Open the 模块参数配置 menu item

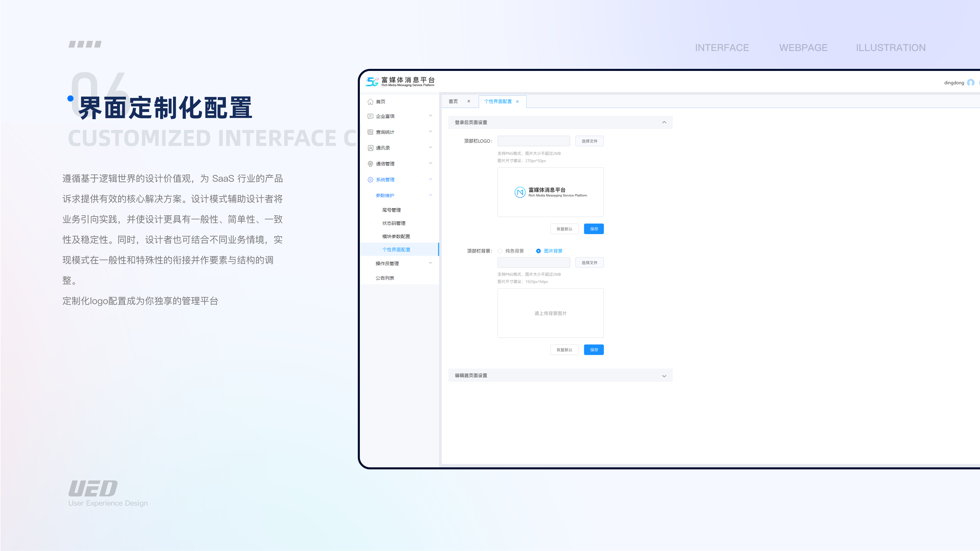396,236
